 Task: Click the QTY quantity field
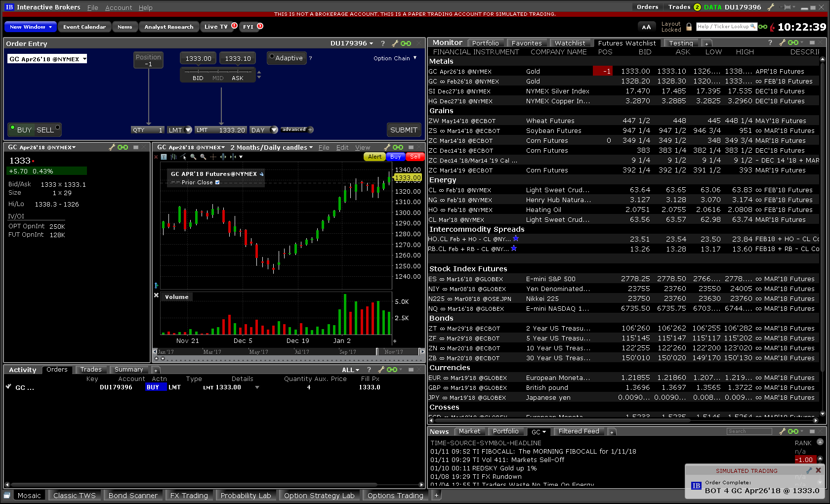[148, 130]
